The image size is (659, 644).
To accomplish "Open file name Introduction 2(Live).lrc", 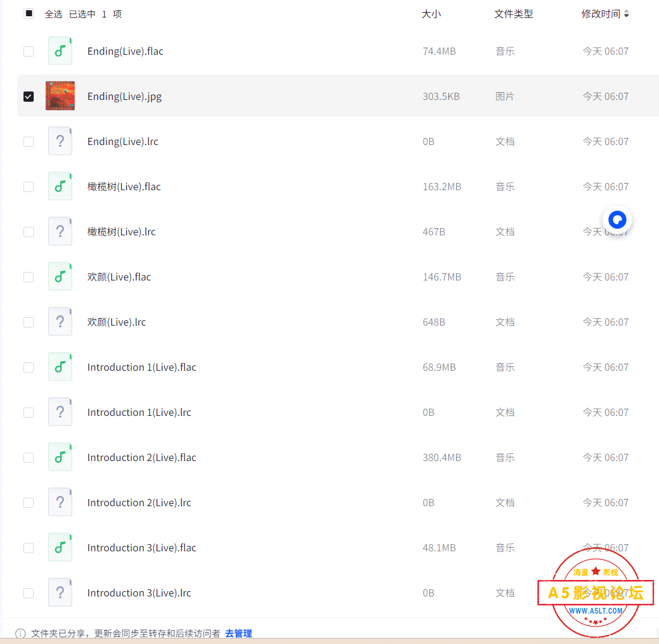I will [139, 503].
